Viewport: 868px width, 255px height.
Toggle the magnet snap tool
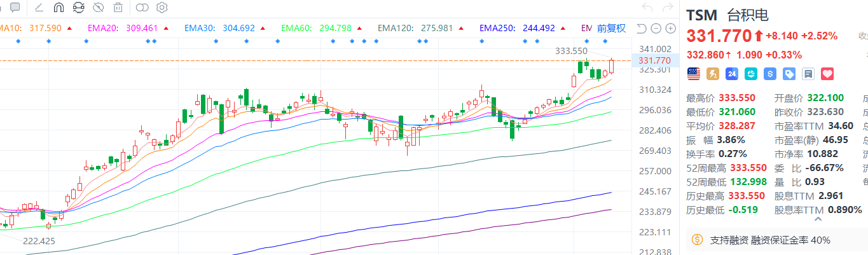[x=58, y=8]
